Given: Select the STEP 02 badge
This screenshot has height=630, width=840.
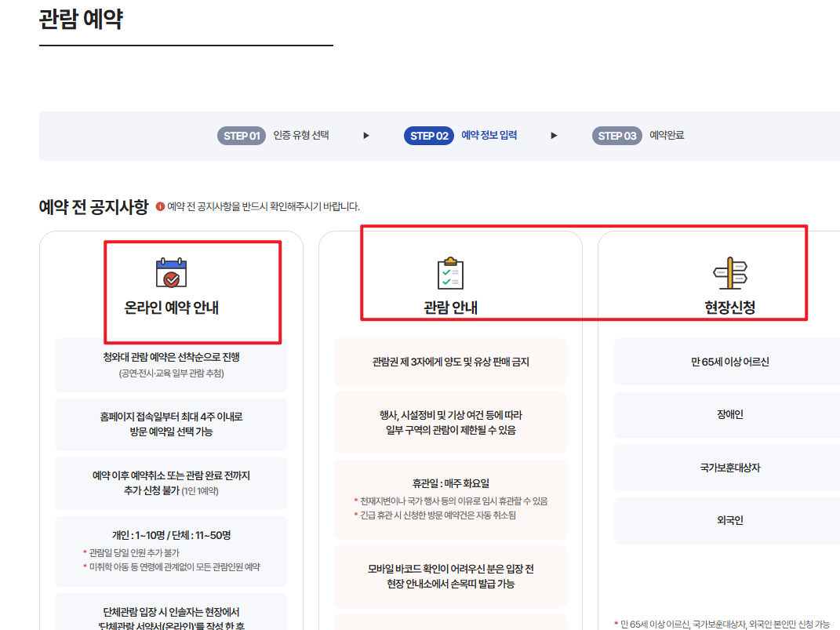Looking at the screenshot, I should (x=429, y=136).
